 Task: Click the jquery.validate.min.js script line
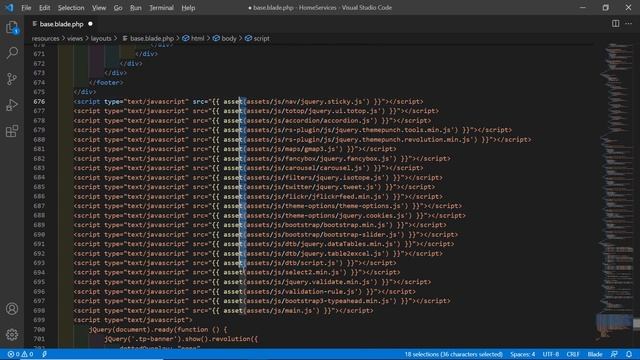pos(252,282)
